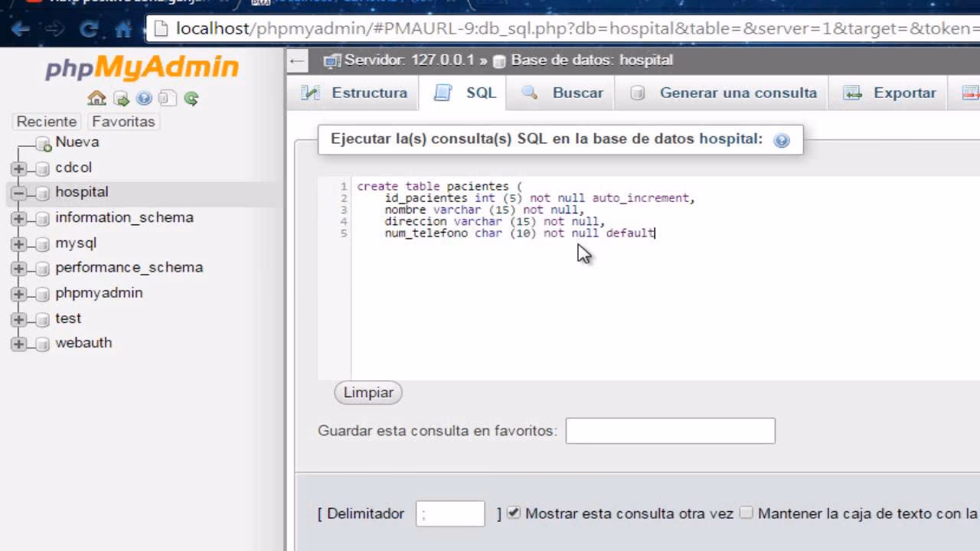Image resolution: width=980 pixels, height=551 pixels.
Task: Click the log out icon in sidebar
Action: pyautogui.click(x=121, y=98)
